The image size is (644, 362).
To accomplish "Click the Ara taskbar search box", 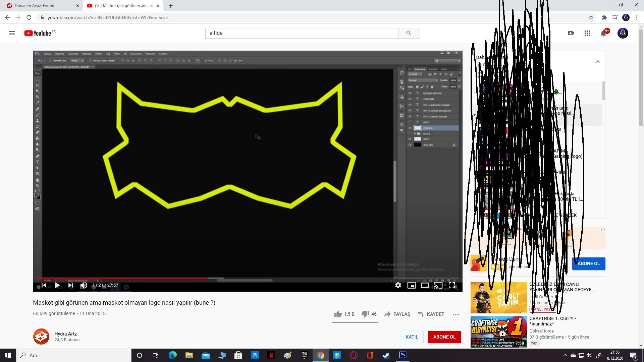I will click(x=74, y=355).
